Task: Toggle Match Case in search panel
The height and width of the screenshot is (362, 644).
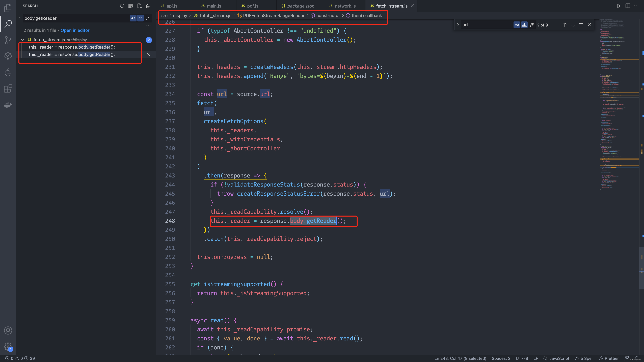Action: (133, 18)
